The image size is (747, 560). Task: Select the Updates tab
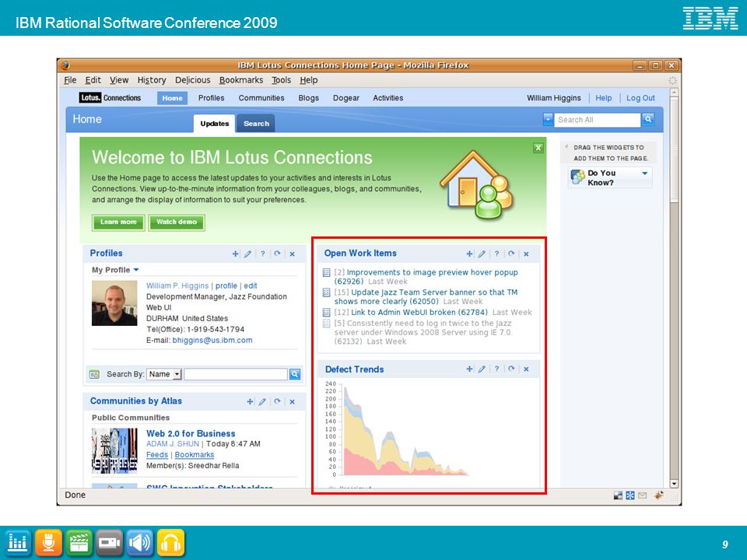tap(215, 124)
